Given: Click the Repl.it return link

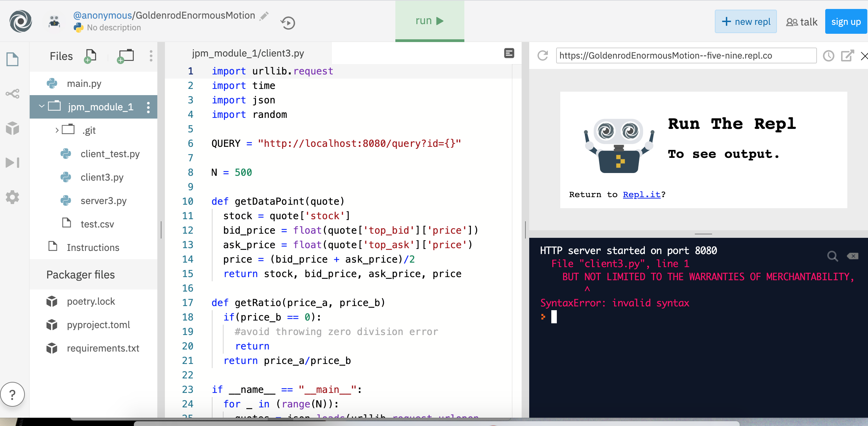Looking at the screenshot, I should click(x=642, y=195).
